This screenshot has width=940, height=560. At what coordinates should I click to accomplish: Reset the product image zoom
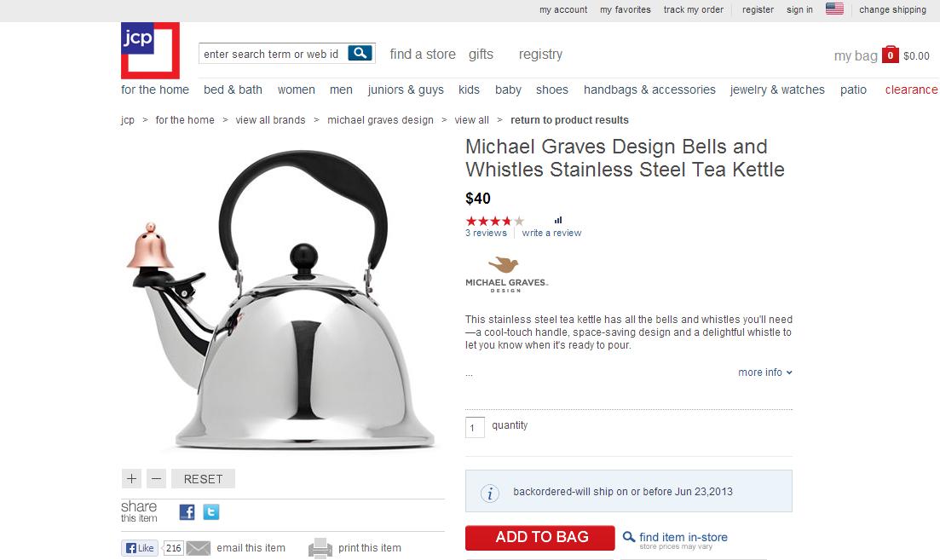tap(203, 478)
